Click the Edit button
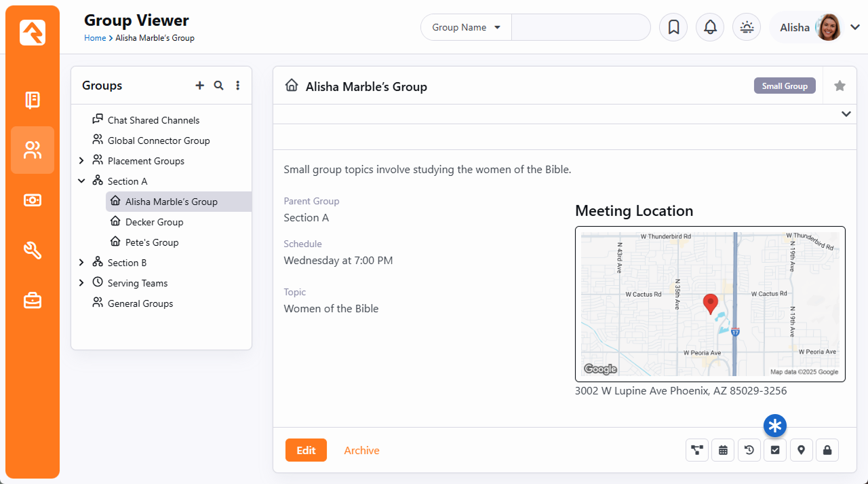Screen dimensions: 868x484 click(306, 450)
